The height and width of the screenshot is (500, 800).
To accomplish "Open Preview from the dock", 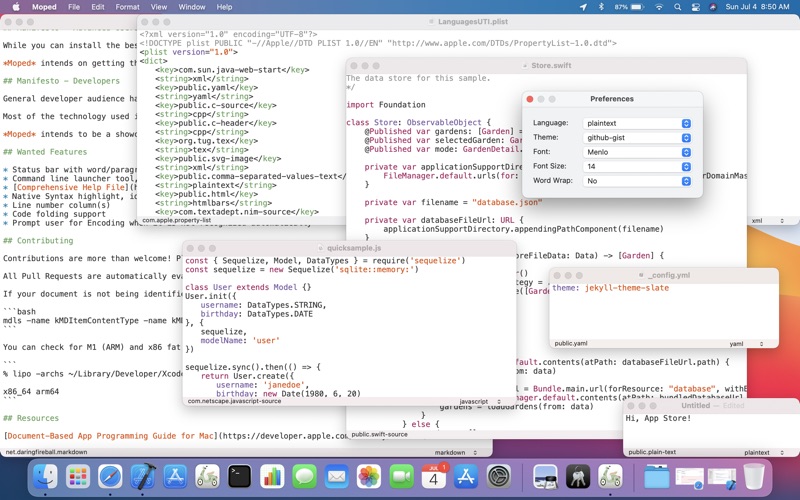I will [x=545, y=478].
